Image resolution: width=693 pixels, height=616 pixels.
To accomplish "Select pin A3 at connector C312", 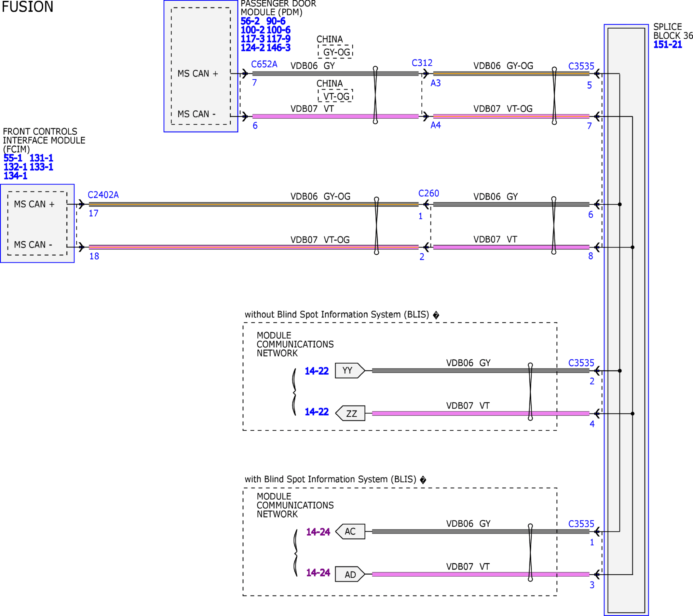I will click(436, 83).
